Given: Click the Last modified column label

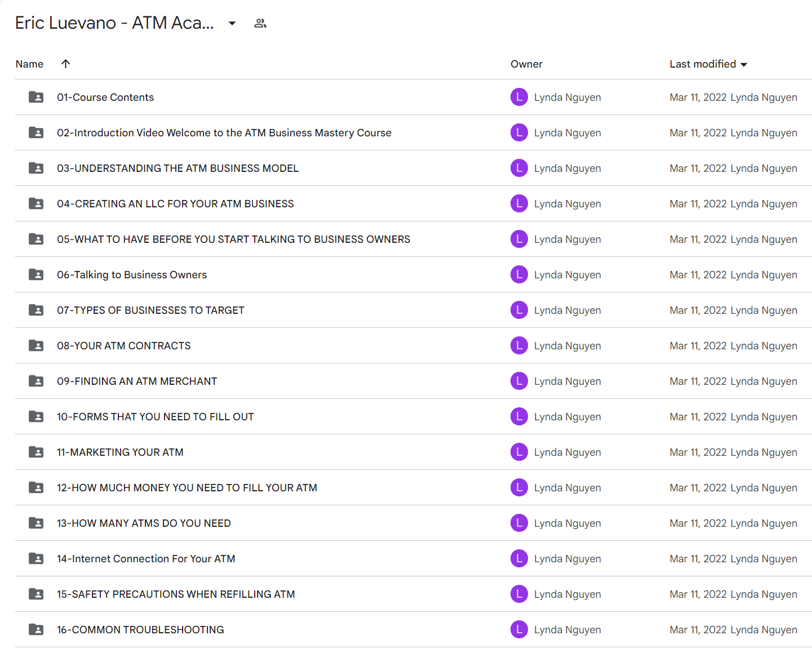Looking at the screenshot, I should click(703, 64).
